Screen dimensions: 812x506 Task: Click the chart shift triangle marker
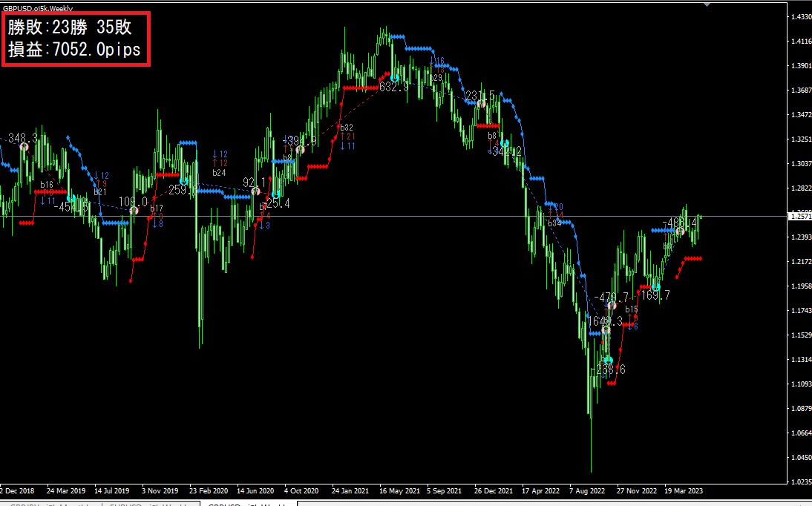pyautogui.click(x=707, y=4)
